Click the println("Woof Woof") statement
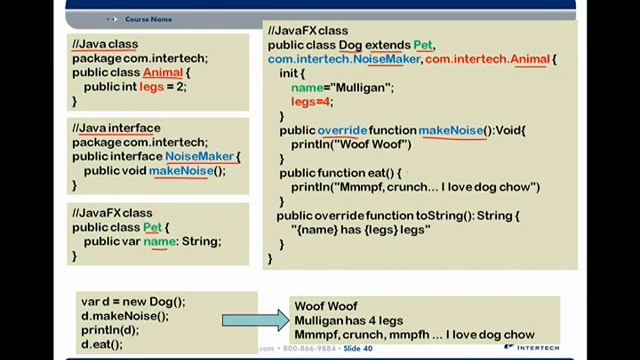640x360 pixels. [351, 144]
